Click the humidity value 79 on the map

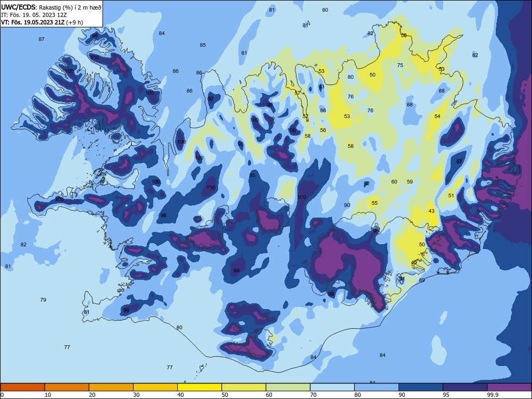tap(43, 300)
